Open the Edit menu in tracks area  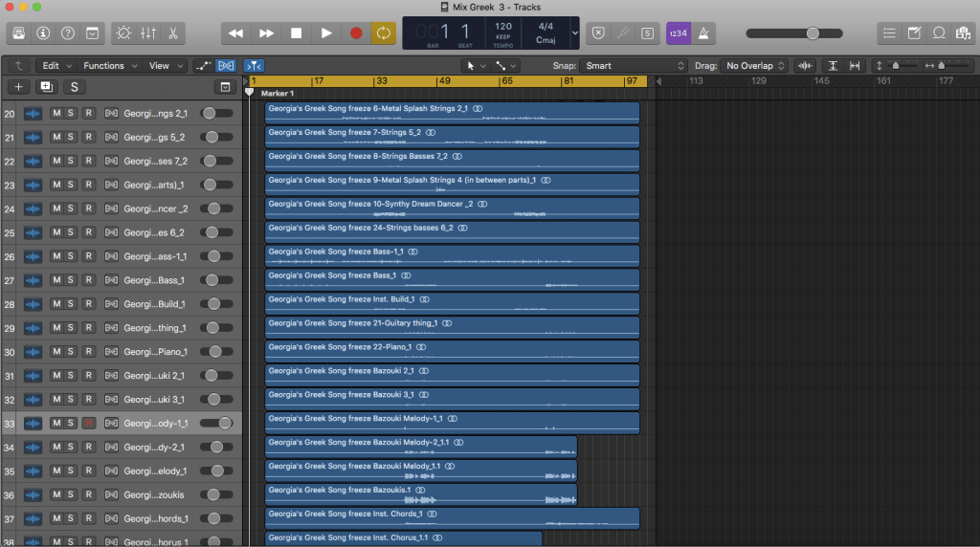56,66
